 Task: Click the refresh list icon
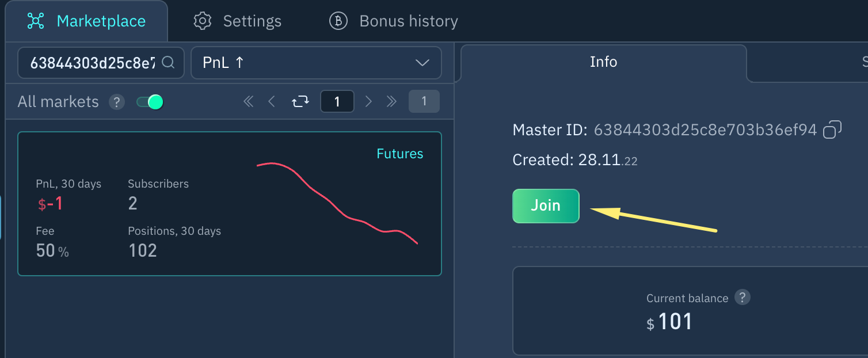(x=300, y=102)
